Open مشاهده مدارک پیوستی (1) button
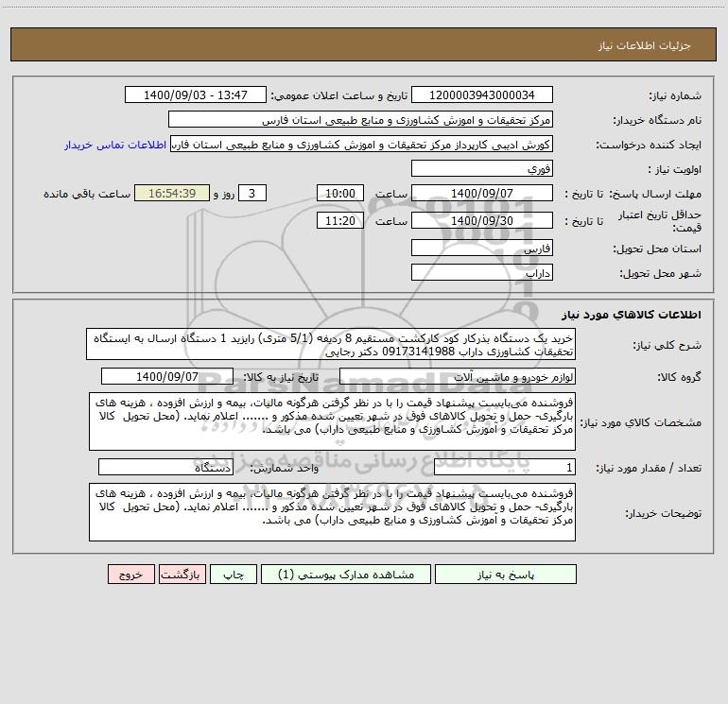Screen dimensions: 728x704 346,575
